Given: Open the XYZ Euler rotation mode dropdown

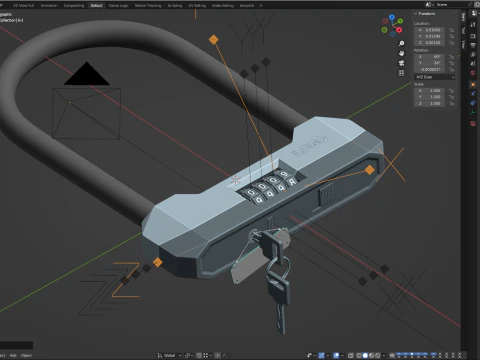Looking at the screenshot, I should [x=435, y=77].
